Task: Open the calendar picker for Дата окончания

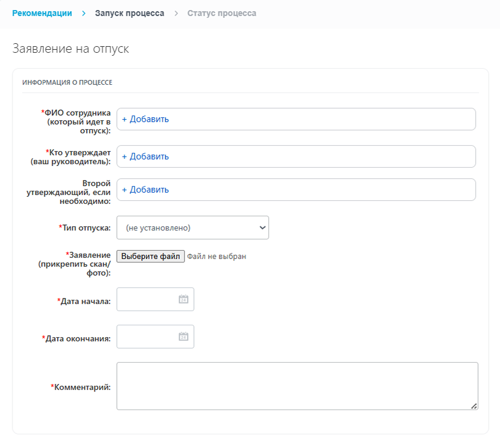Action: click(x=183, y=337)
